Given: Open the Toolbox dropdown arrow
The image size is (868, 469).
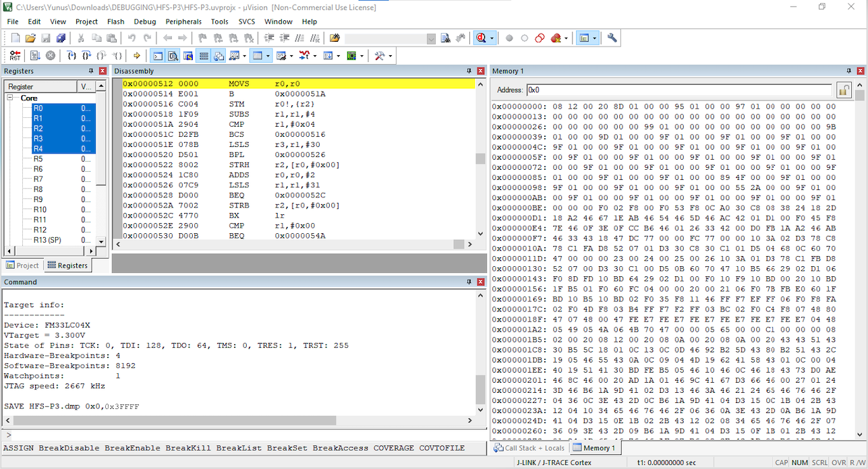Looking at the screenshot, I should tap(390, 56).
